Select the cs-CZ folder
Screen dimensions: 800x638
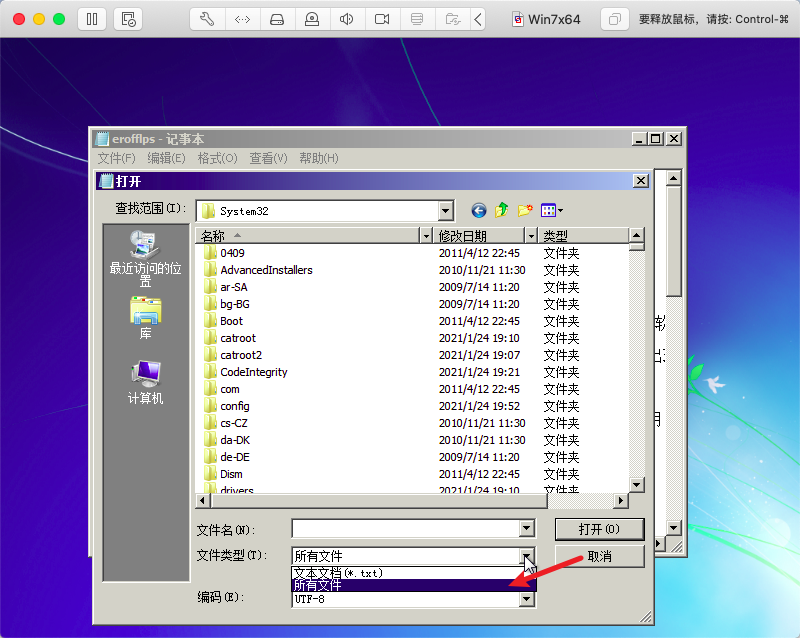227,423
